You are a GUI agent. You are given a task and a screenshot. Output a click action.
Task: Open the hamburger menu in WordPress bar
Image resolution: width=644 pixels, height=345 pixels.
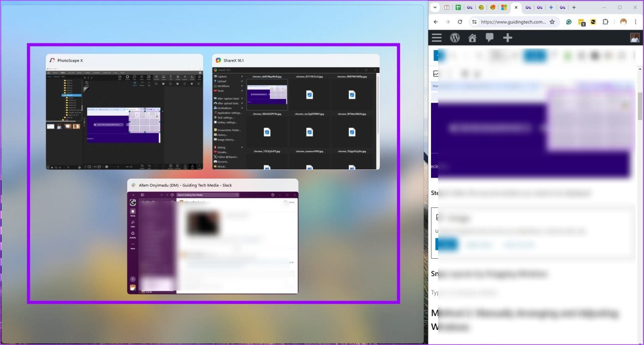point(436,38)
